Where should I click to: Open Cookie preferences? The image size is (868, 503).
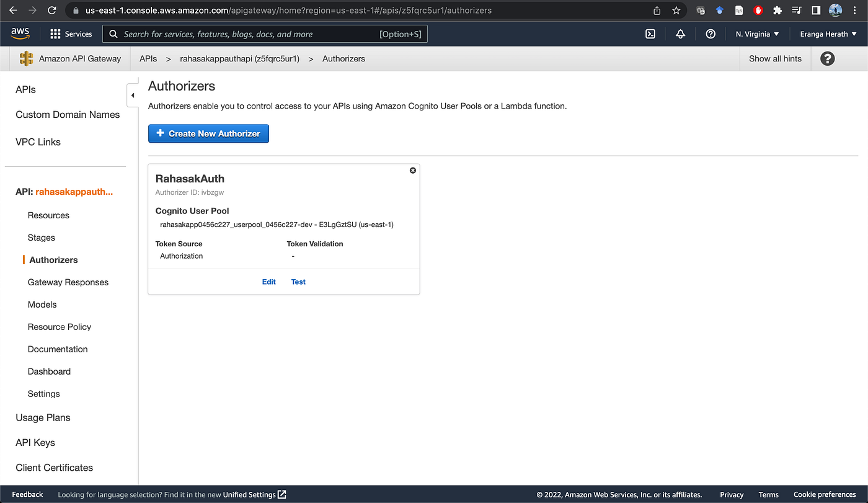(825, 494)
